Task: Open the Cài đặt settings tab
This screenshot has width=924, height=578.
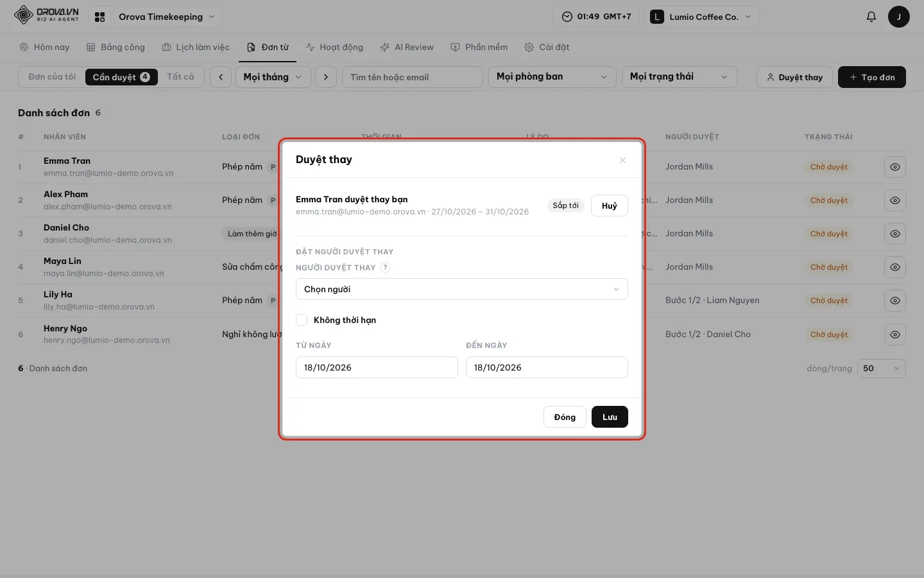Action: [x=547, y=48]
